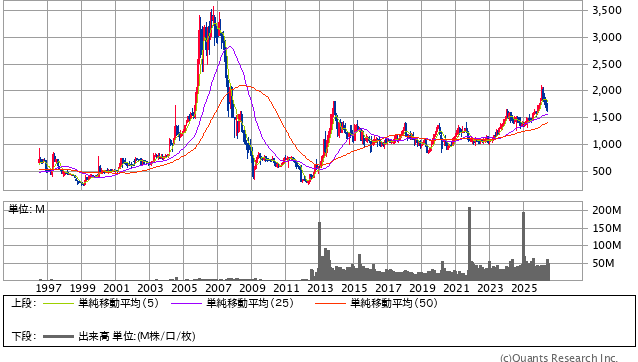Click the gray 出来高 legend bar
The height and width of the screenshot is (362, 638).
[x=58, y=336]
